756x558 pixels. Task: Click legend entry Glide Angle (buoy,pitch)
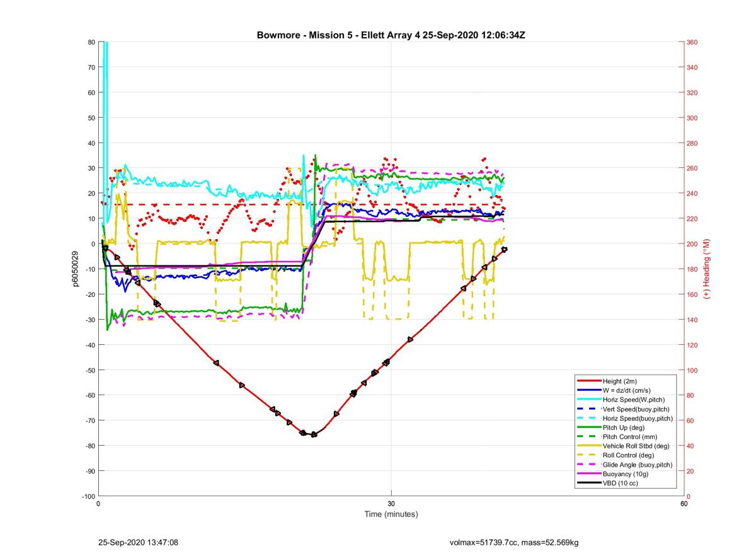624,465
